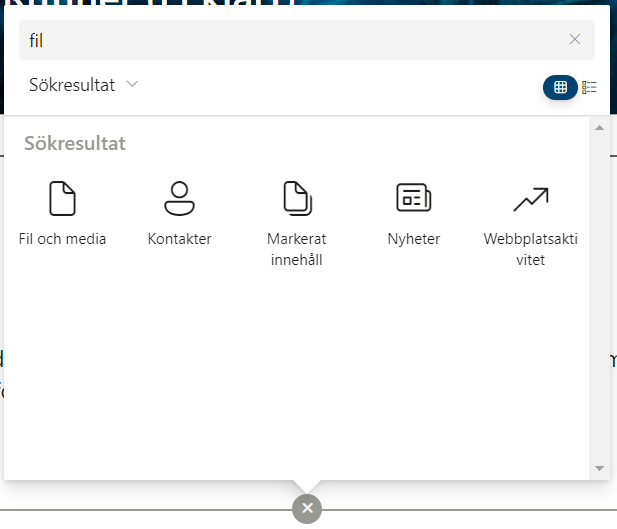Click into the search field containing "fil"

click(x=290, y=40)
